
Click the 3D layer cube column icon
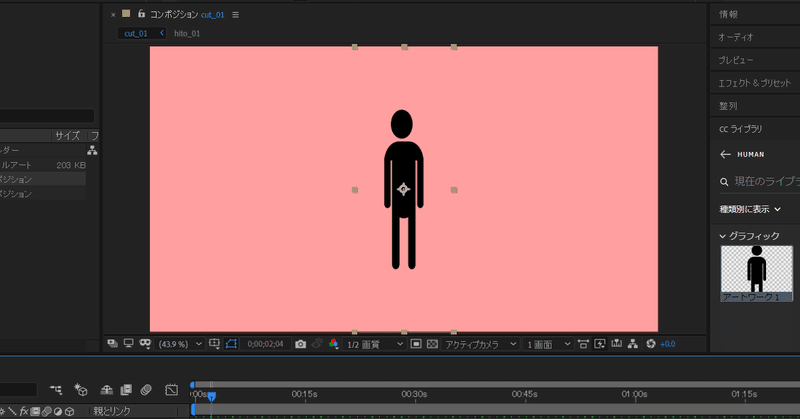69,411
